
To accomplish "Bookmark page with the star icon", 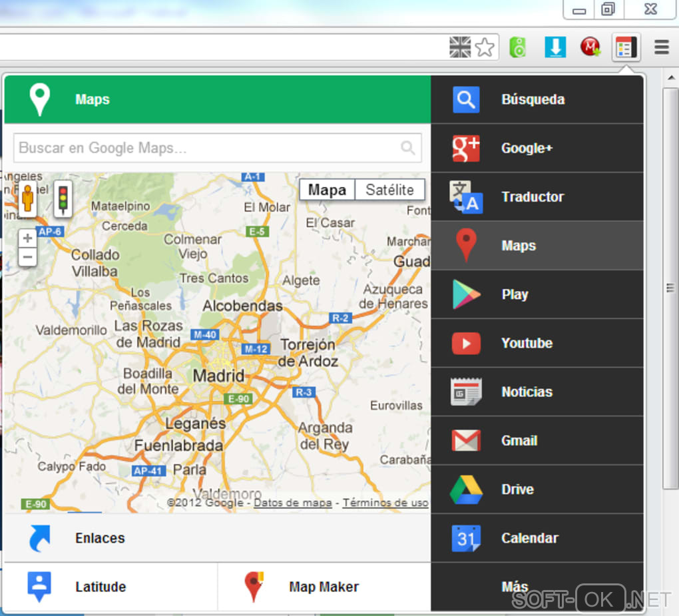I will (x=485, y=47).
